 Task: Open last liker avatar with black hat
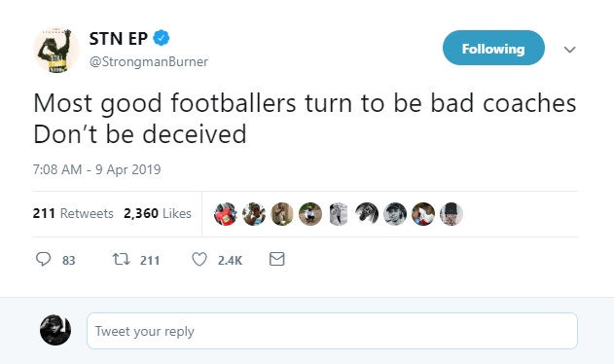click(x=451, y=214)
